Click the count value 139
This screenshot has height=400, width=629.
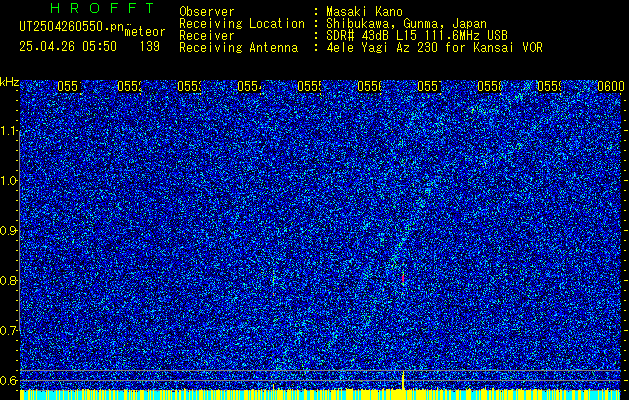pos(150,47)
